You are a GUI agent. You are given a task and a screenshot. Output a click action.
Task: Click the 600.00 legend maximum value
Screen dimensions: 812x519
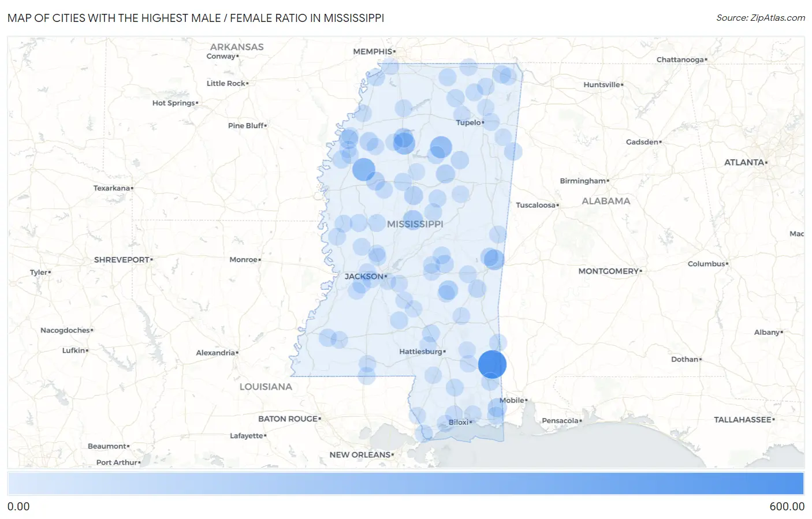(x=787, y=506)
